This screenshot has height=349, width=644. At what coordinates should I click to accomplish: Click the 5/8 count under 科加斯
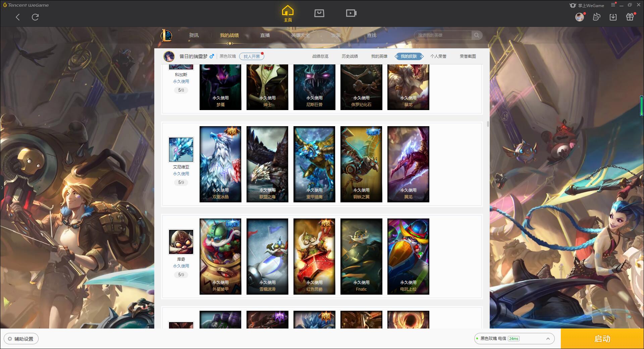click(x=181, y=90)
